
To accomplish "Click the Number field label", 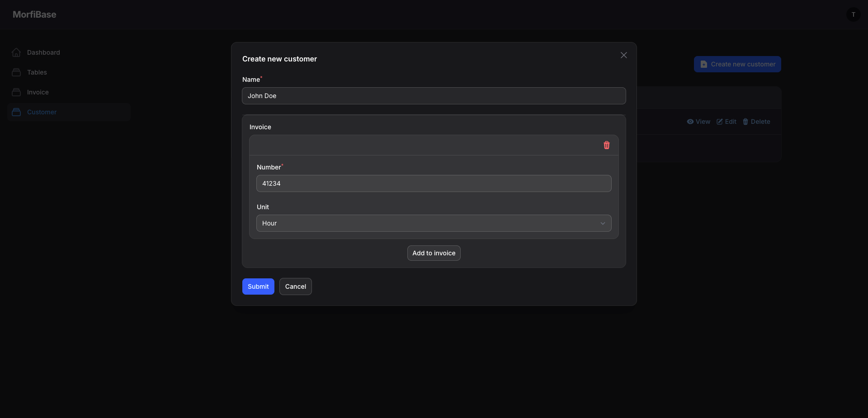I will tap(269, 167).
